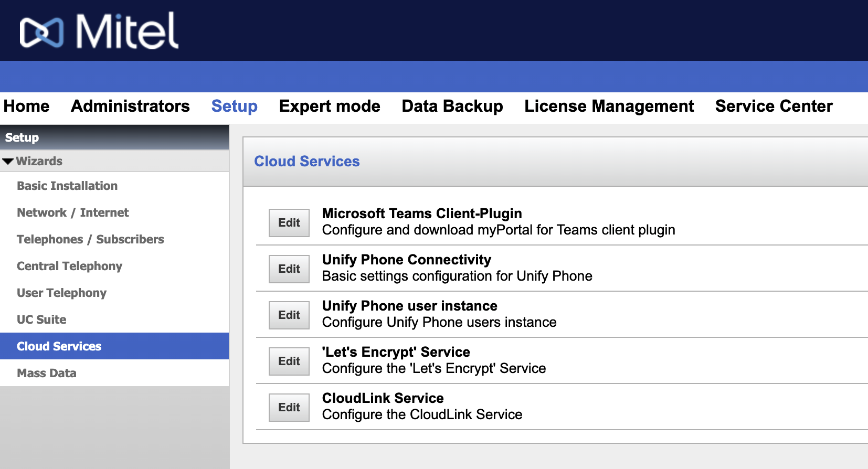
Task: Click the Setup sidebar header
Action: click(x=114, y=137)
